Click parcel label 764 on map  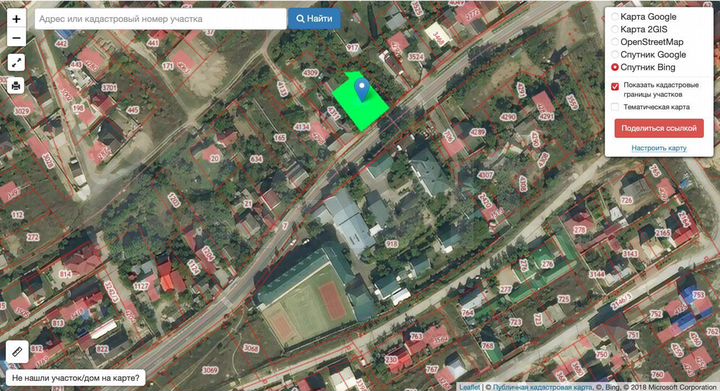[467, 313]
